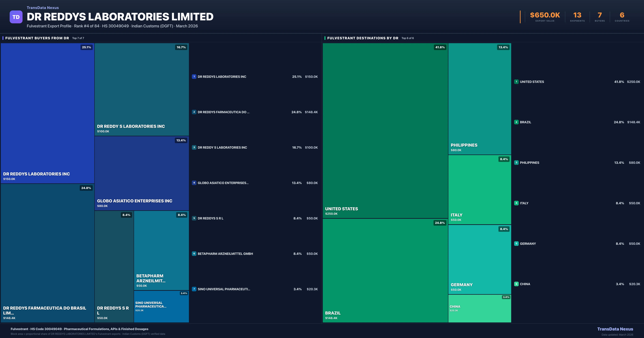644x338 pixels.
Task: Click the CHINA treemap block
Action: tap(480, 308)
